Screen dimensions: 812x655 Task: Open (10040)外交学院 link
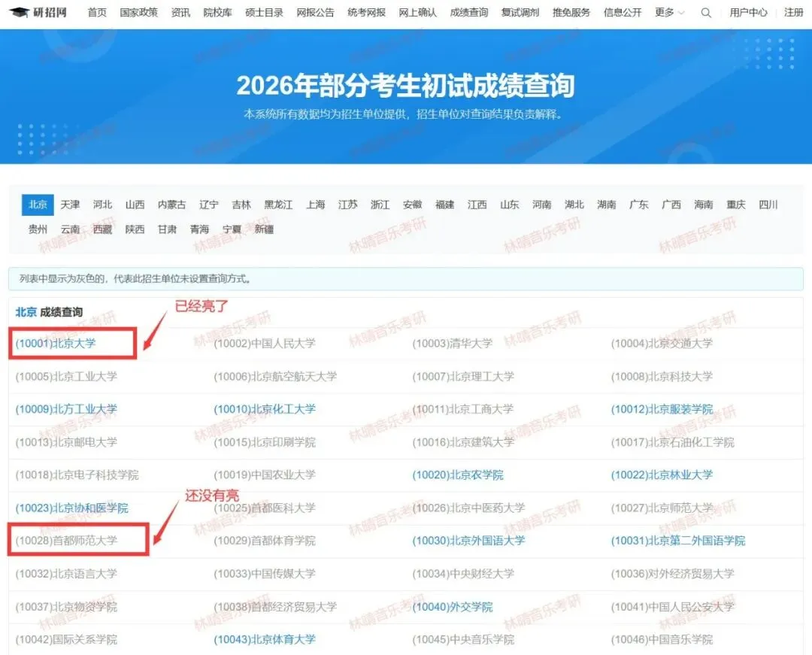click(x=453, y=607)
